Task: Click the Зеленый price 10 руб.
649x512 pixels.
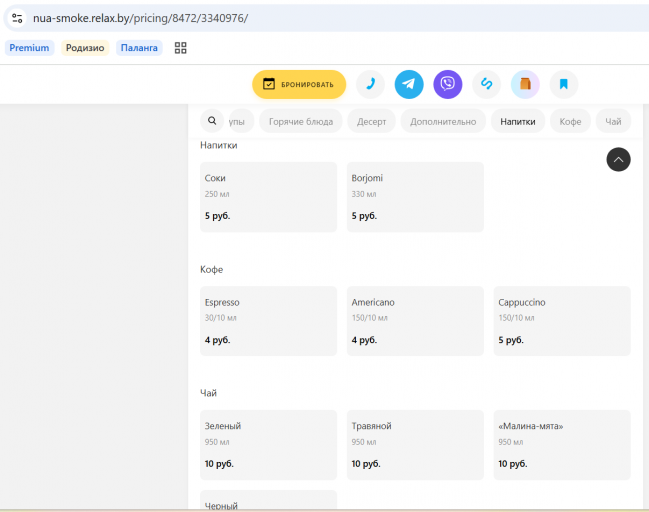Action: pyautogui.click(x=219, y=464)
